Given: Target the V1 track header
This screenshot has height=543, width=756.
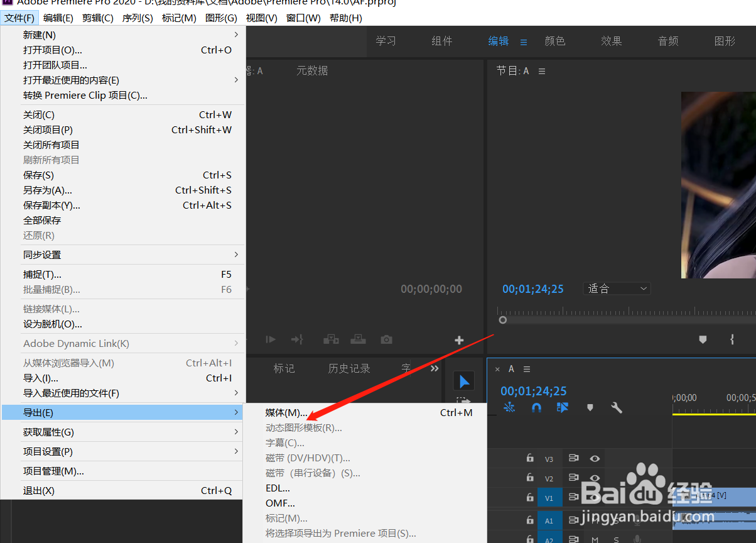Looking at the screenshot, I should (x=549, y=498).
